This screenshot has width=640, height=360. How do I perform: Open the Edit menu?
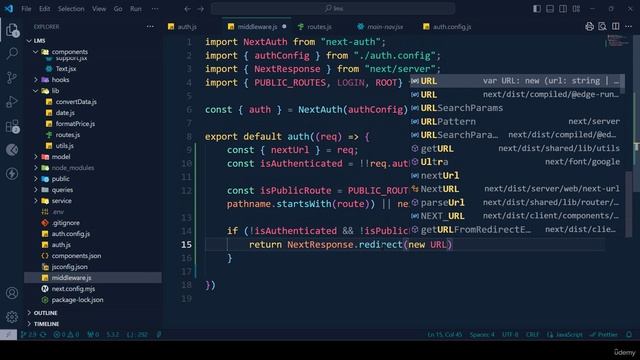pyautogui.click(x=44, y=9)
